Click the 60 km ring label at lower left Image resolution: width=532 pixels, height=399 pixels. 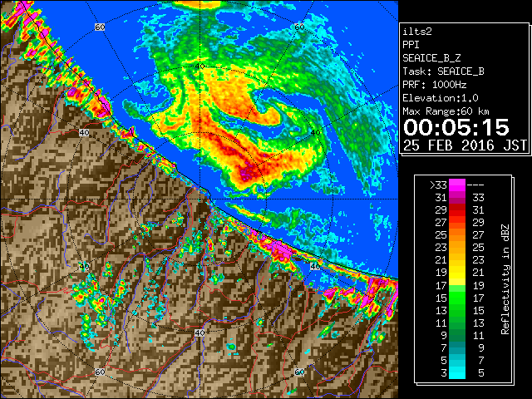(100, 372)
